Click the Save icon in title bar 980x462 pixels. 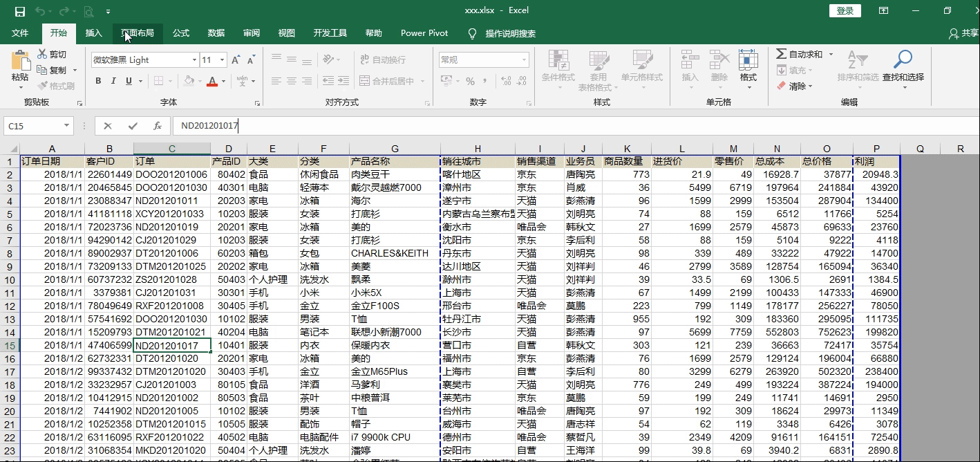tap(19, 11)
